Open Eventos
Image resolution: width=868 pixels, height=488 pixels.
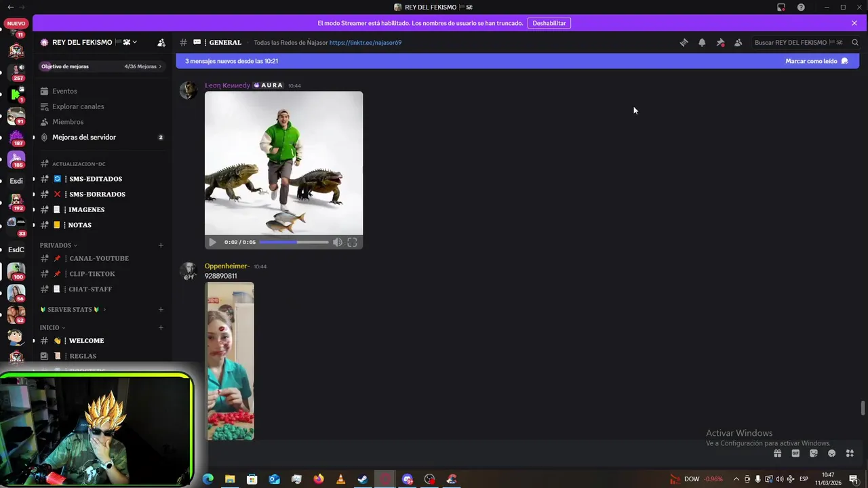pyautogui.click(x=102, y=91)
